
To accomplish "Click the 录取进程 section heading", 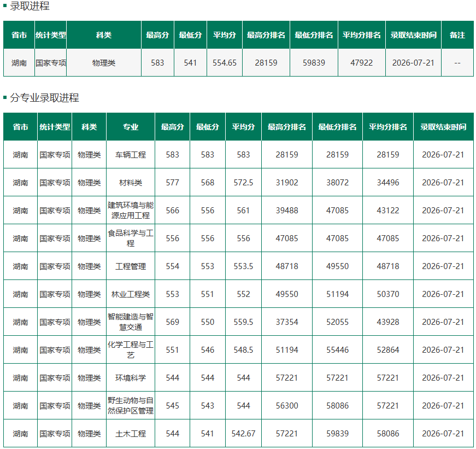I will (x=30, y=6).
